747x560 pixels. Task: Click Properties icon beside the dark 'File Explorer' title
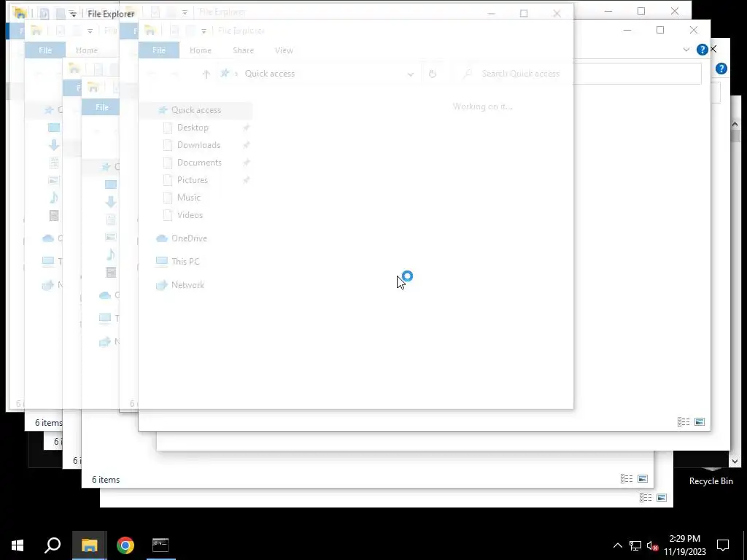pyautogui.click(x=44, y=14)
